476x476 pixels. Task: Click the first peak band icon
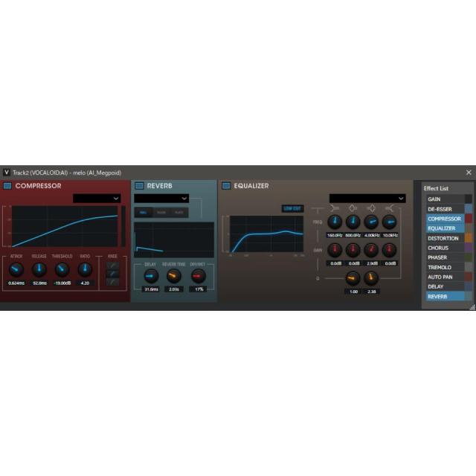pos(353,208)
